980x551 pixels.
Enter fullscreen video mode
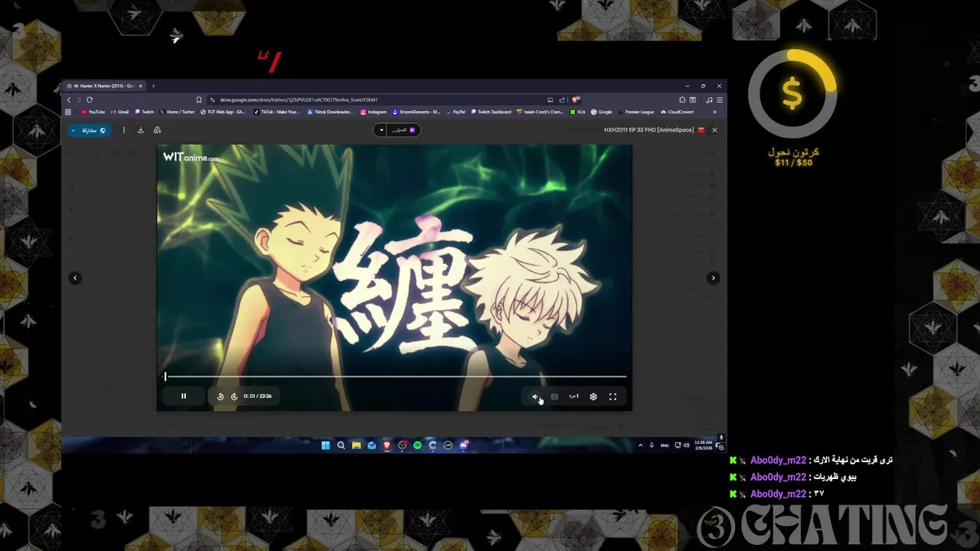point(612,396)
